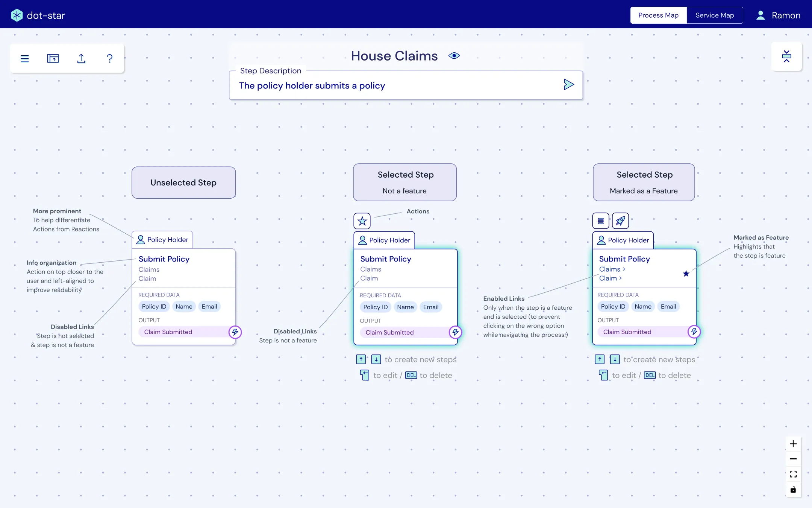Toggle the canvas lock icon at bottom right
812x508 pixels.
793,490
